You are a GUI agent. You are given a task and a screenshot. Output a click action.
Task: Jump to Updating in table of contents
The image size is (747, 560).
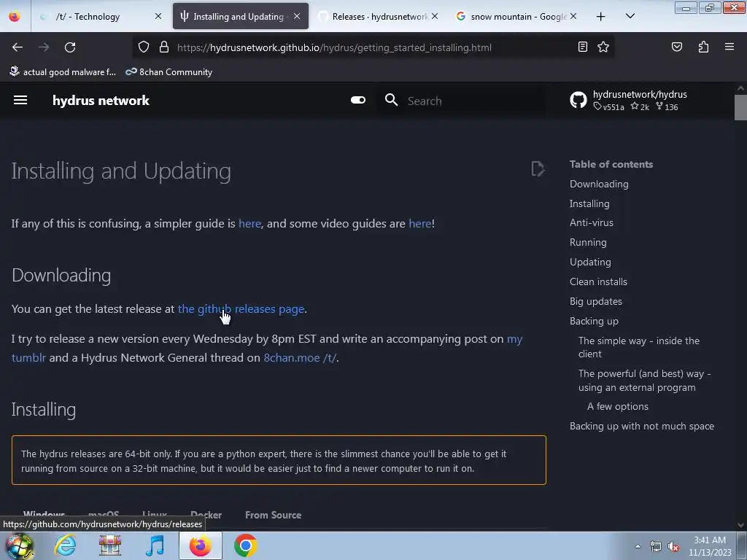pyautogui.click(x=590, y=262)
